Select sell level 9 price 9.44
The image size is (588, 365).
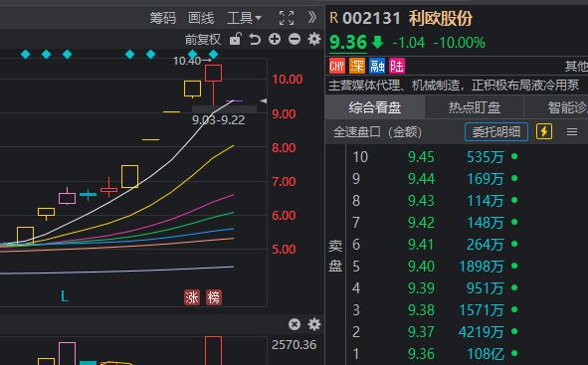421,179
